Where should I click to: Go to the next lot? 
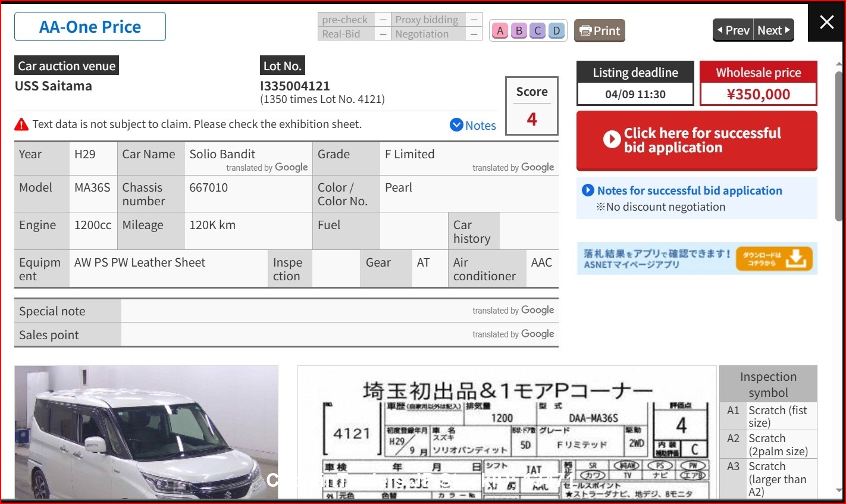tap(773, 30)
